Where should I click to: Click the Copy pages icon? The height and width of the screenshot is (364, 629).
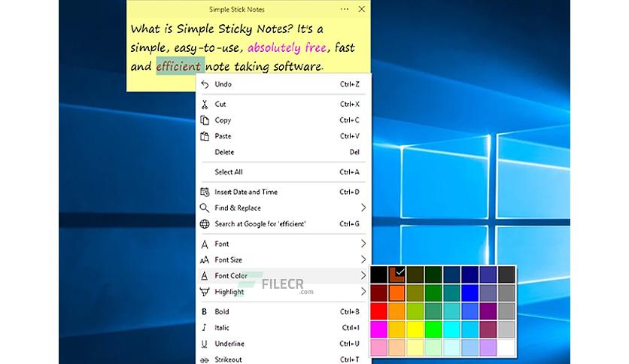205,120
